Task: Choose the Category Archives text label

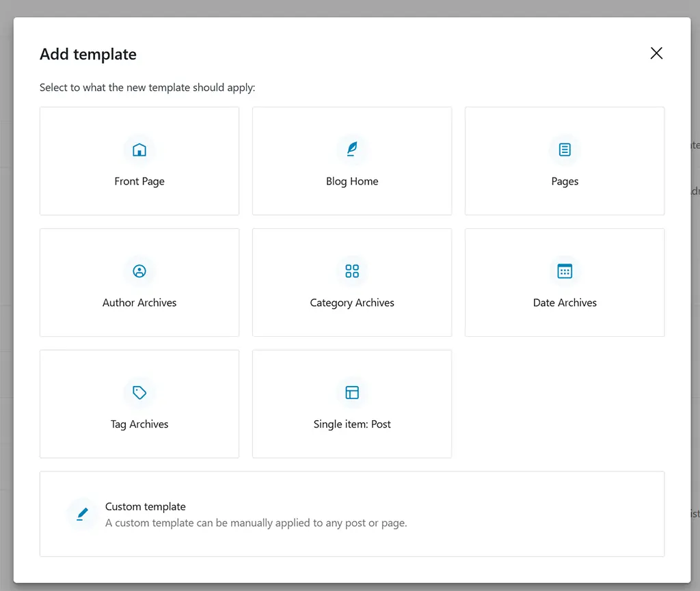Action: (352, 303)
